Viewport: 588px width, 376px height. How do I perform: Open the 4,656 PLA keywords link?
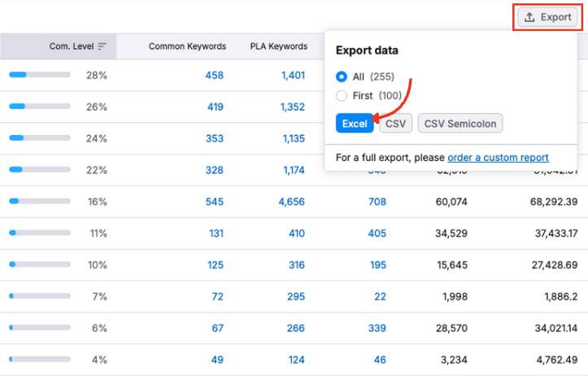291,202
